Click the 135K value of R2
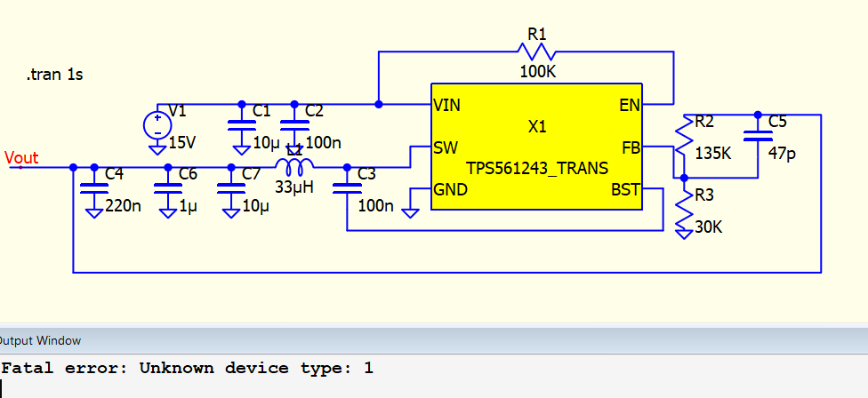Screen dimensions: 868x398 coord(713,153)
